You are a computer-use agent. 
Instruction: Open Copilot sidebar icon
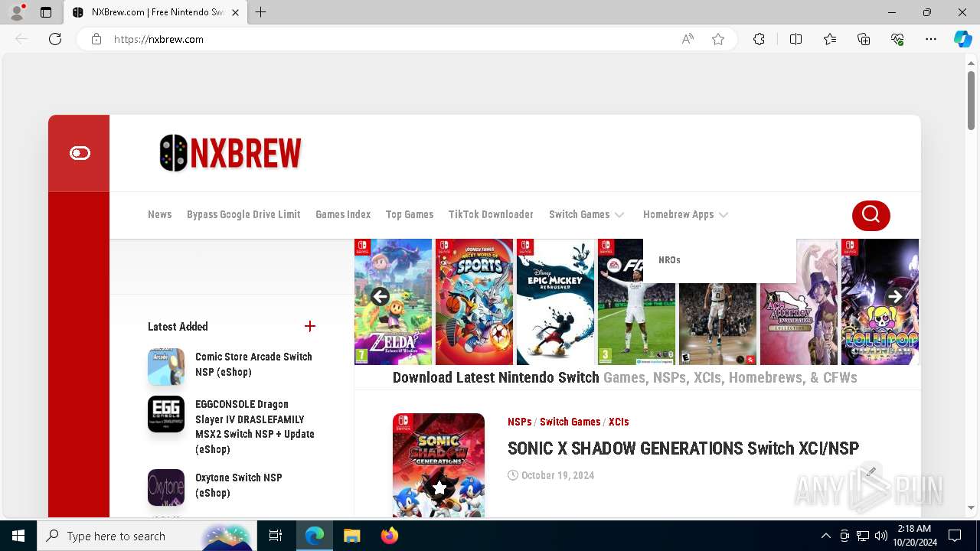click(962, 39)
